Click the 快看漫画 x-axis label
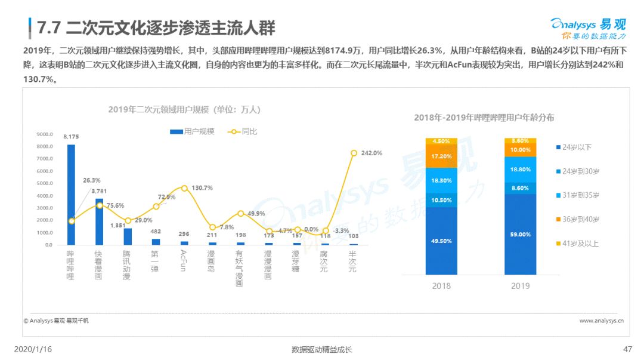This screenshot has height=363, width=644. tap(98, 265)
